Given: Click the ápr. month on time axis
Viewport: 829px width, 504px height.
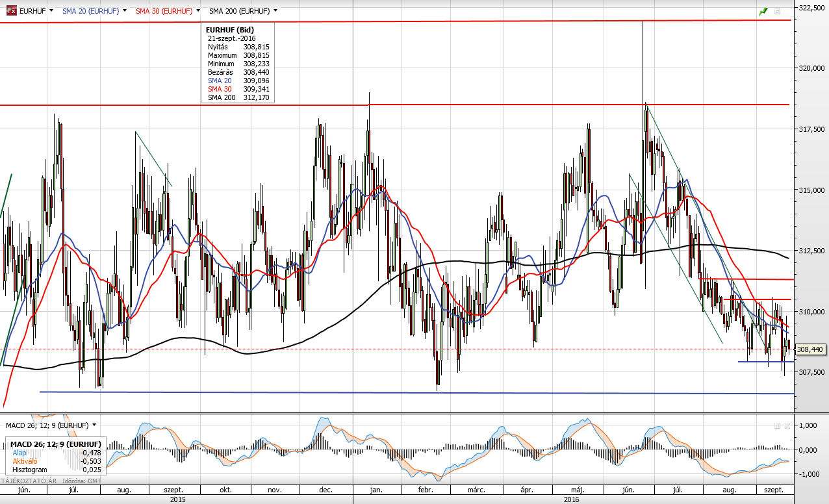Looking at the screenshot, I should 528,490.
